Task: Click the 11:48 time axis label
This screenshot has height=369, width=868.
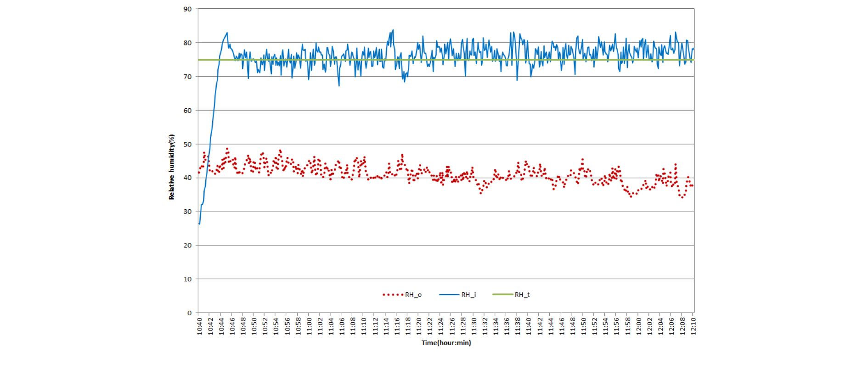Action: click(x=573, y=326)
